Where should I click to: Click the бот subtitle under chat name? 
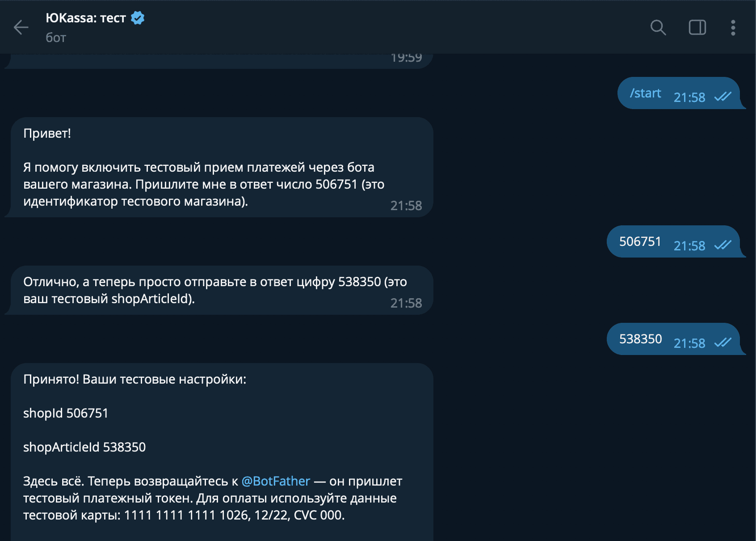pos(56,38)
